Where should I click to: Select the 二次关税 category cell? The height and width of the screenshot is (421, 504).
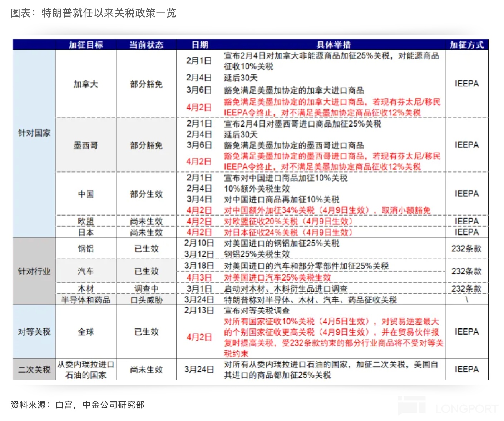click(34, 369)
